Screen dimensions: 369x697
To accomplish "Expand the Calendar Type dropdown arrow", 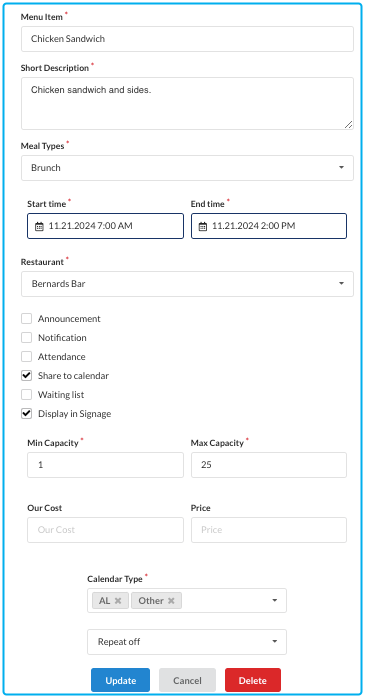I will [275, 601].
